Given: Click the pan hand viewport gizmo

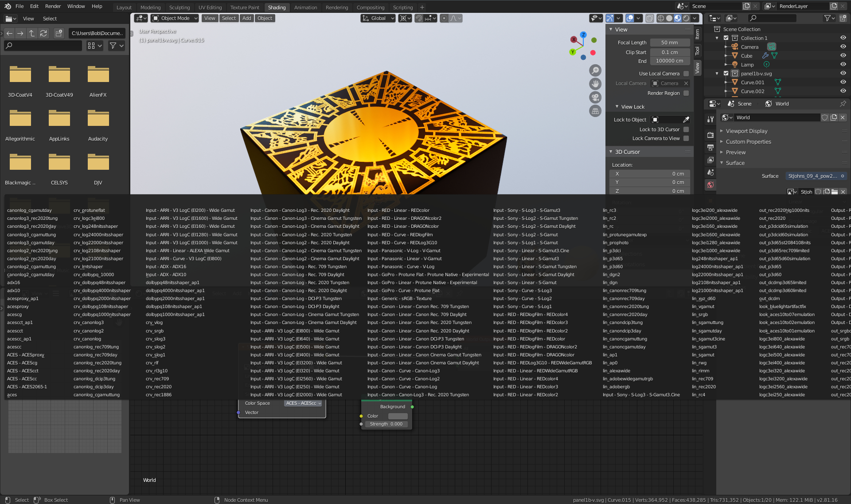Looking at the screenshot, I should tap(595, 84).
